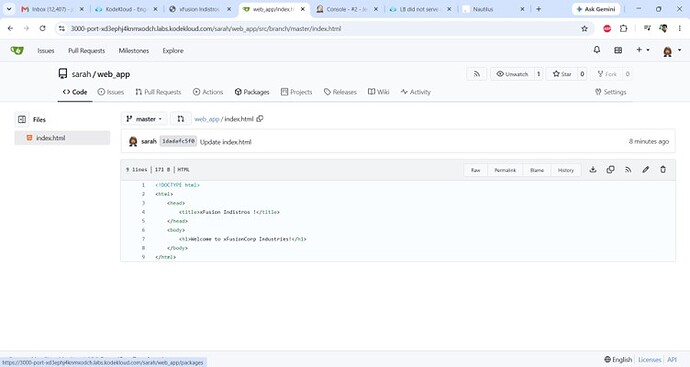Open top navigation Pull Requests

pyautogui.click(x=87, y=51)
